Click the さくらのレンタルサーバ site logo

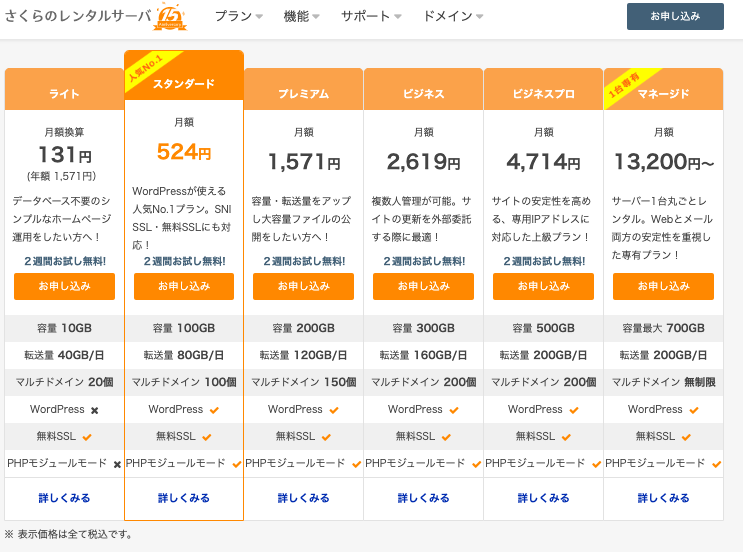[x=78, y=16]
